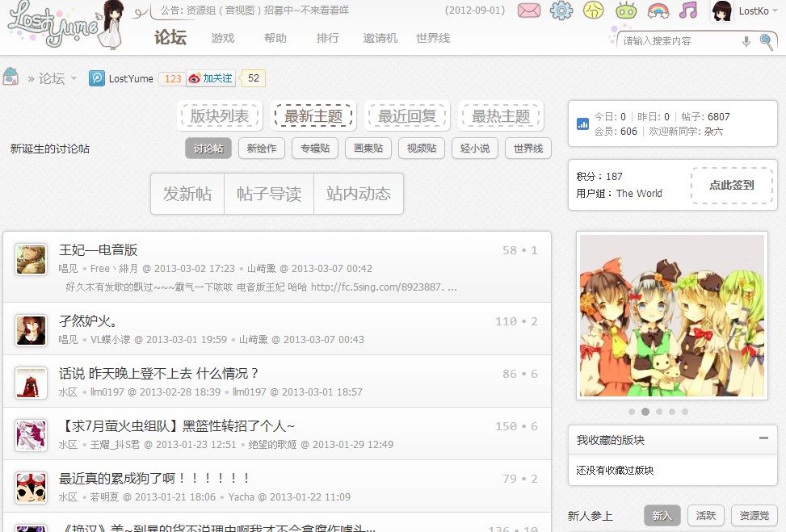Image resolution: width=786 pixels, height=532 pixels.
Task: Open avatar of 黑篮性转招了个人 post
Action: (31, 436)
